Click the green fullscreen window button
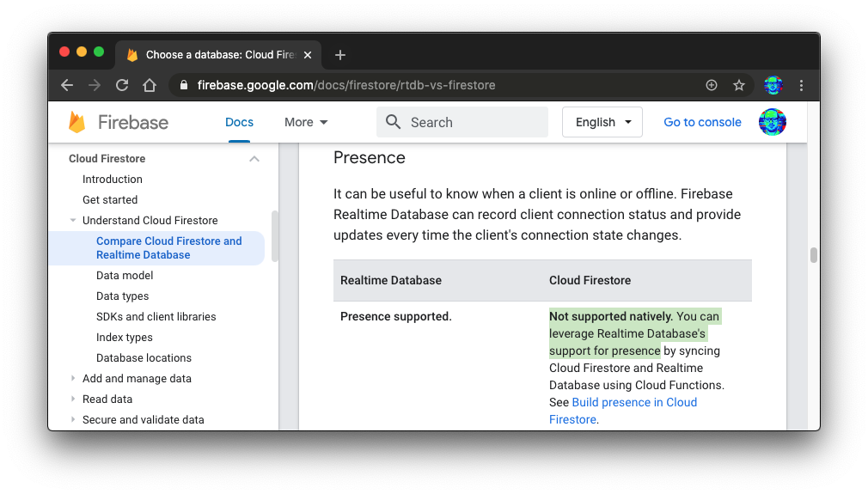 99,52
